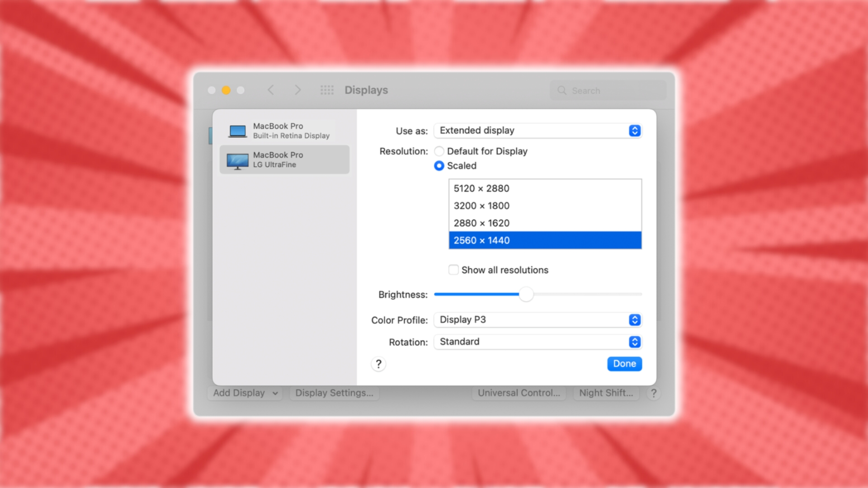Screen dimensions: 868x488
Task: Select MacBook Pro LG UltraFine display
Action: point(284,159)
